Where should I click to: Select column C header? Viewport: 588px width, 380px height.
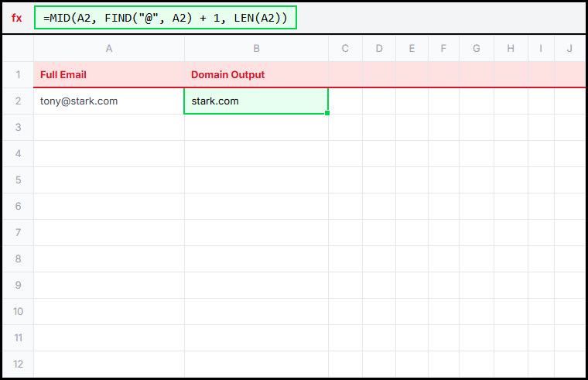tap(345, 49)
